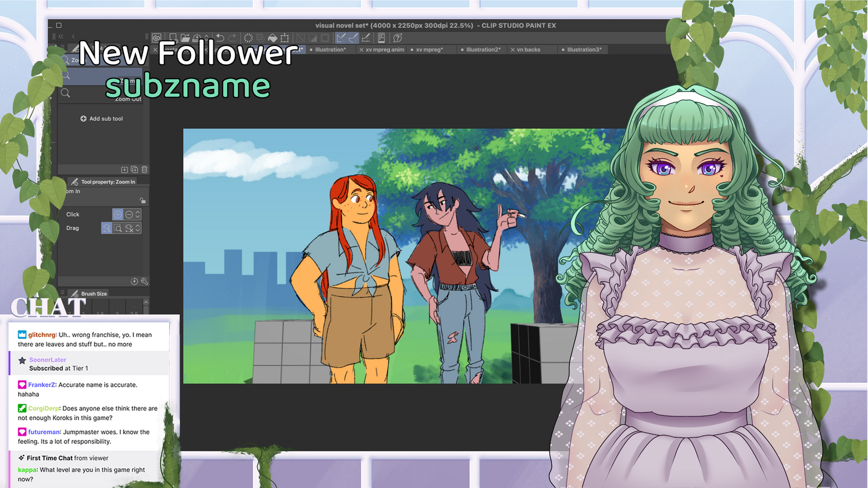Click the Help question mark icon in toolbar
The image size is (868, 488).
(x=397, y=37)
